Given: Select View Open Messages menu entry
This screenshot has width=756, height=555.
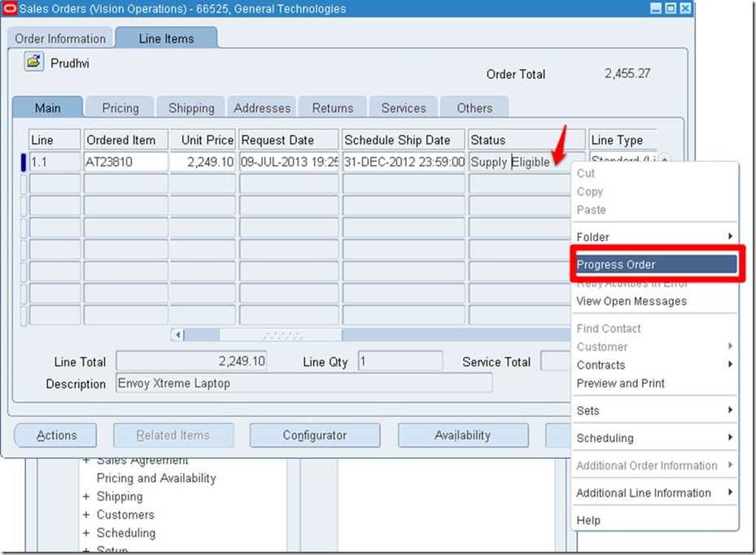Looking at the screenshot, I should [x=655, y=301].
